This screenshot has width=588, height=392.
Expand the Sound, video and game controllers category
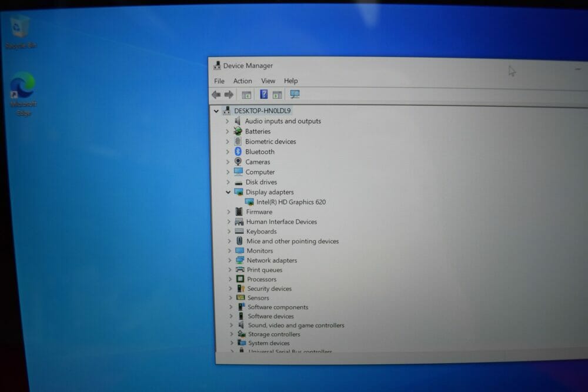point(231,325)
